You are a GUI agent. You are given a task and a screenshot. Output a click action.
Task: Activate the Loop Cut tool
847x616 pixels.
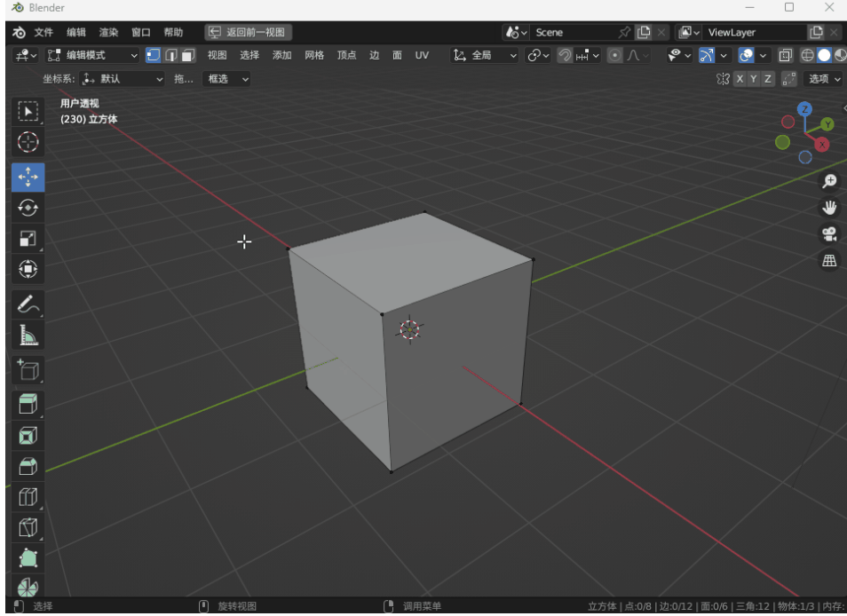pyautogui.click(x=28, y=497)
